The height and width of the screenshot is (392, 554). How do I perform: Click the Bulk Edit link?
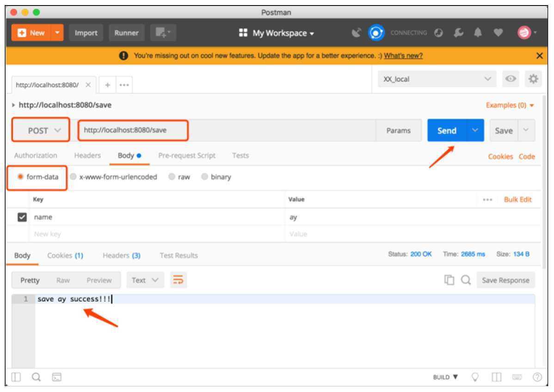(x=517, y=200)
